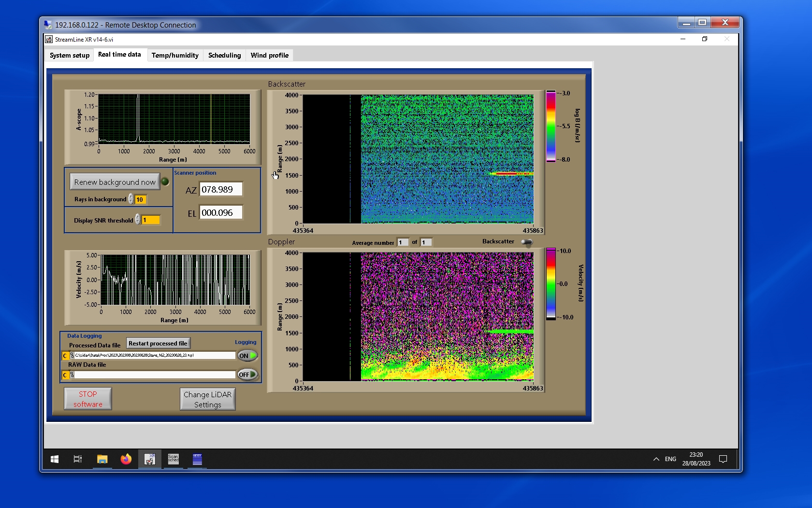Click the Display SNR threshold stepper arrows
This screenshot has width=812, height=508.
pyautogui.click(x=138, y=220)
